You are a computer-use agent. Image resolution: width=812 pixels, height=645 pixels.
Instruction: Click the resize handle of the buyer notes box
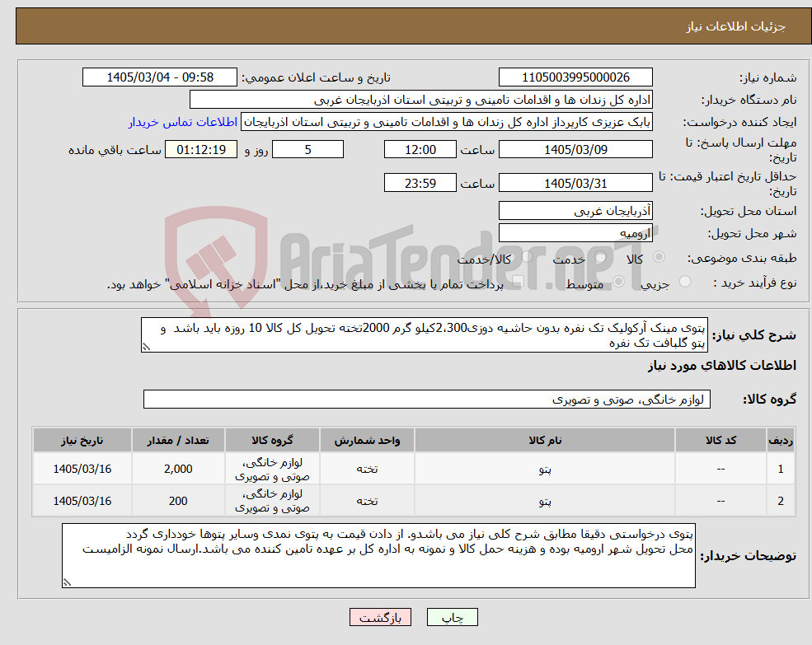67,583
